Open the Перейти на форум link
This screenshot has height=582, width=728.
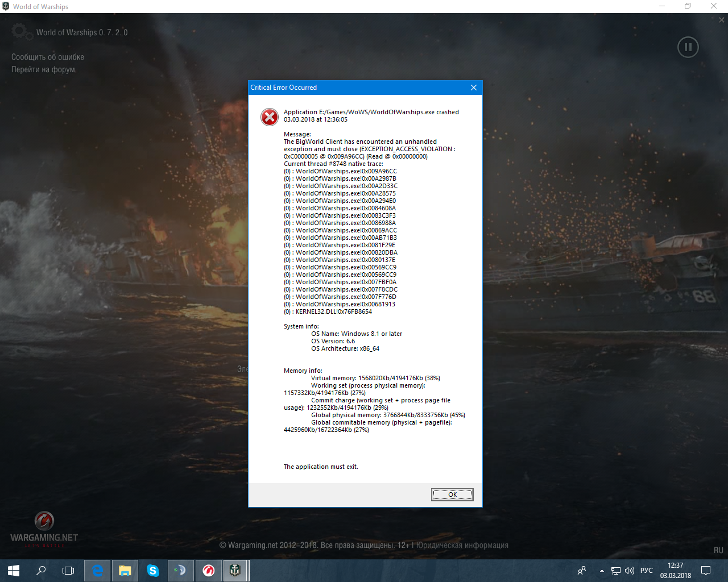pyautogui.click(x=43, y=69)
